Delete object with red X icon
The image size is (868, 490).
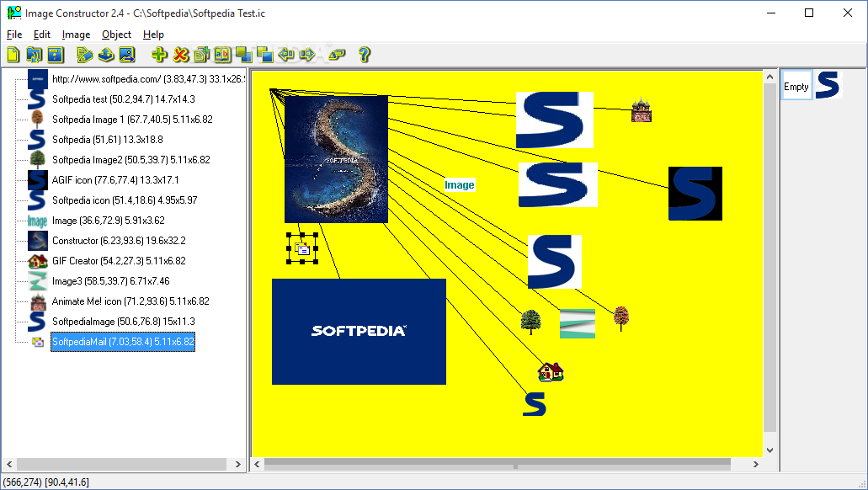pyautogui.click(x=180, y=54)
